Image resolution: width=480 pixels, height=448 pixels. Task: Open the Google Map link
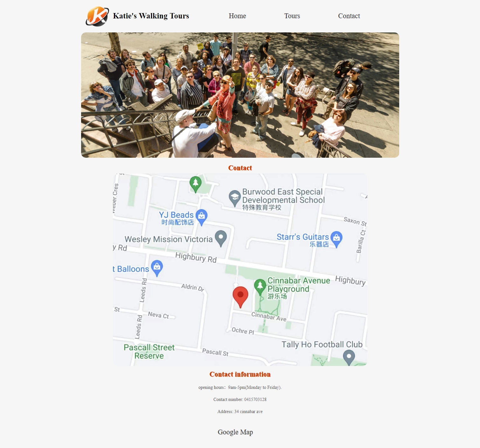click(x=235, y=432)
